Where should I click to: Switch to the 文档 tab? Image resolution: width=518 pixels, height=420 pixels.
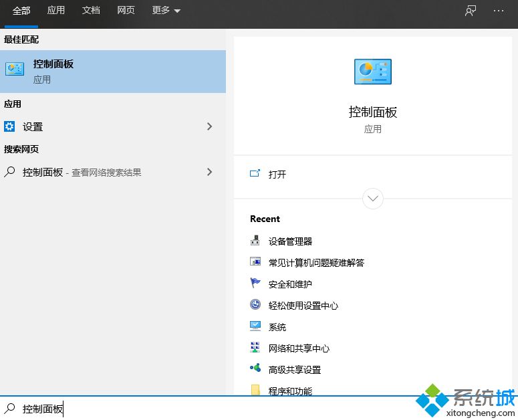pos(91,10)
